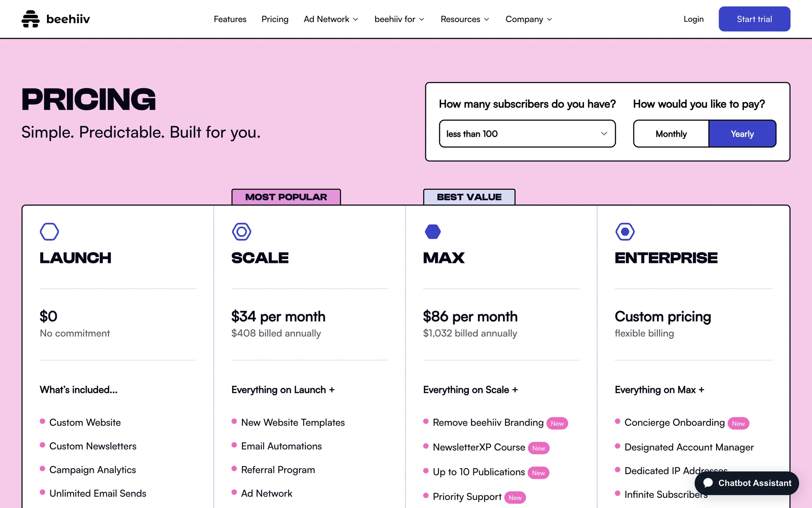The height and width of the screenshot is (508, 812).
Task: Click the Scale plan hexagon icon
Action: point(241,232)
